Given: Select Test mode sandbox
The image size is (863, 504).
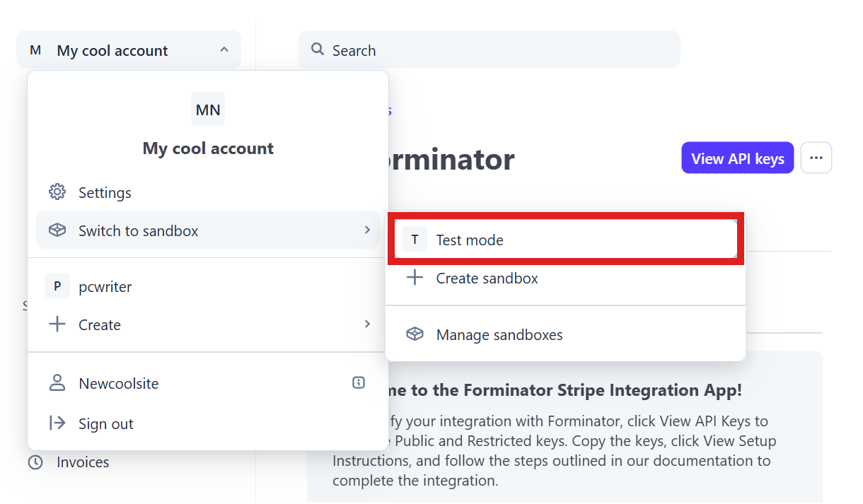Looking at the screenshot, I should (566, 240).
